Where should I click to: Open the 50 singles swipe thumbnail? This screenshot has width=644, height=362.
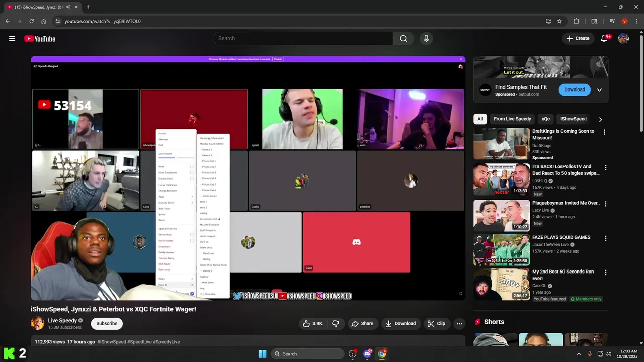(x=502, y=179)
